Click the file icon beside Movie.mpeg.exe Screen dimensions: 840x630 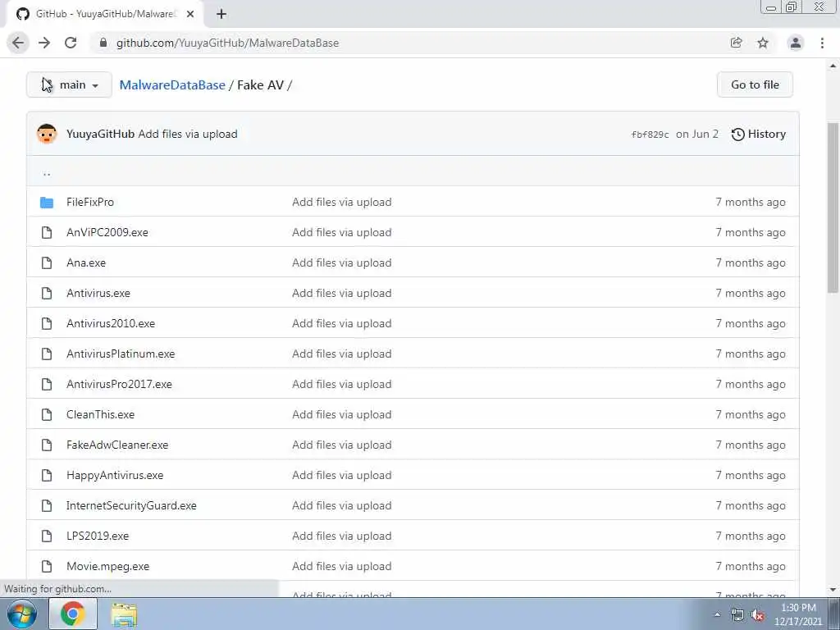[47, 566]
